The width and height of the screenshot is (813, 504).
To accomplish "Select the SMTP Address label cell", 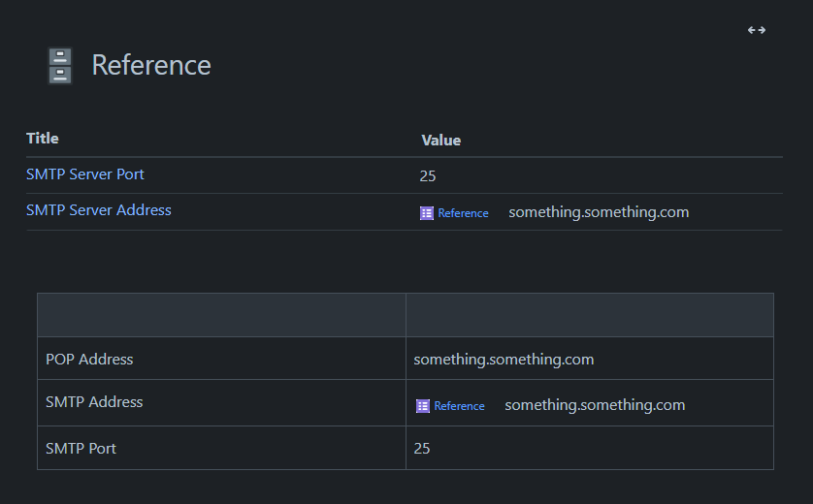I will point(94,402).
